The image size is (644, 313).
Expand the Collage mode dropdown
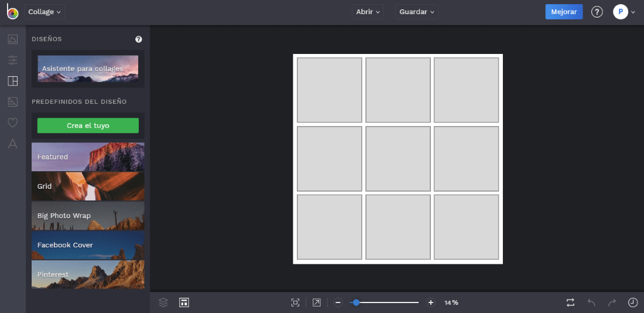pyautogui.click(x=44, y=12)
